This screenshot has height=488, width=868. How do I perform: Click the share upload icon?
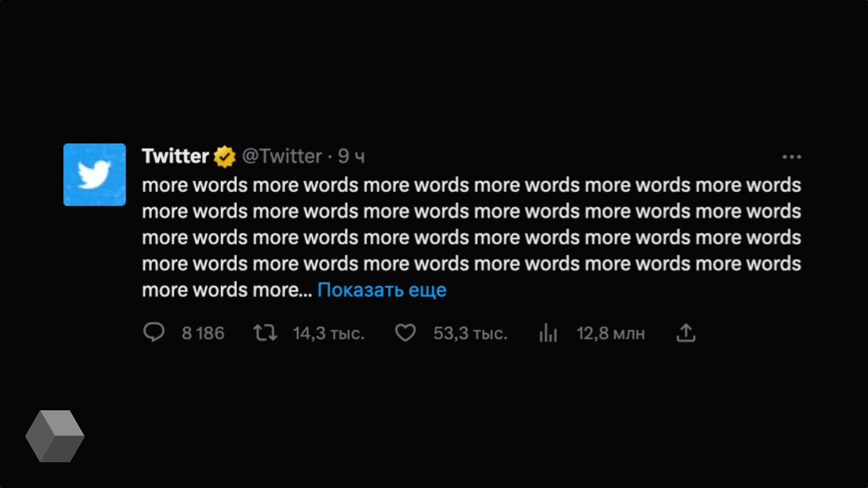[686, 333]
